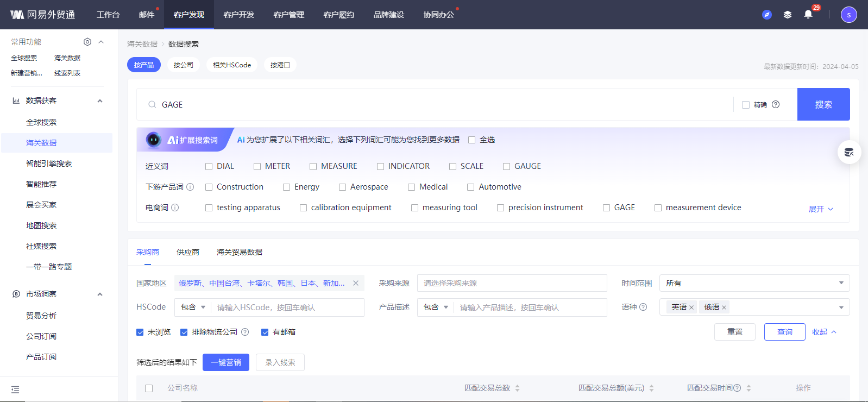Open the 语种 dropdown arrow

[x=841, y=307]
